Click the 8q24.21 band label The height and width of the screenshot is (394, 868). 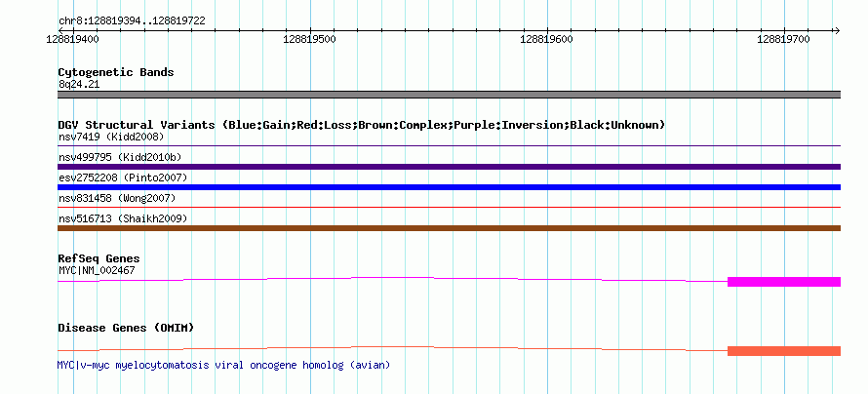[79, 85]
